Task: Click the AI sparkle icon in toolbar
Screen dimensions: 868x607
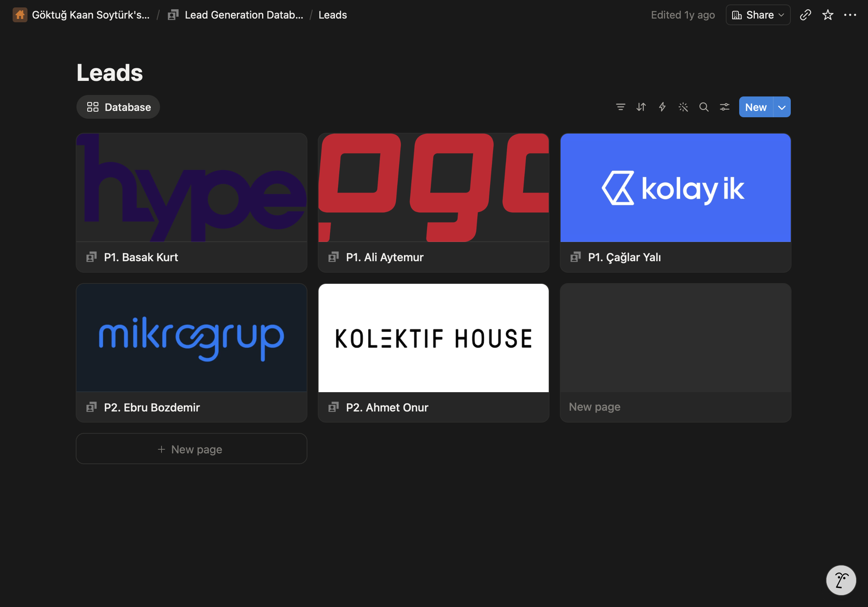Action: (x=683, y=107)
